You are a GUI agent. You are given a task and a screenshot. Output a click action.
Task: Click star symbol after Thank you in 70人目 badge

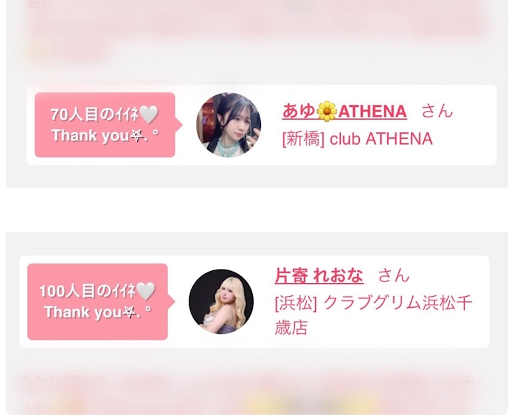(x=136, y=136)
